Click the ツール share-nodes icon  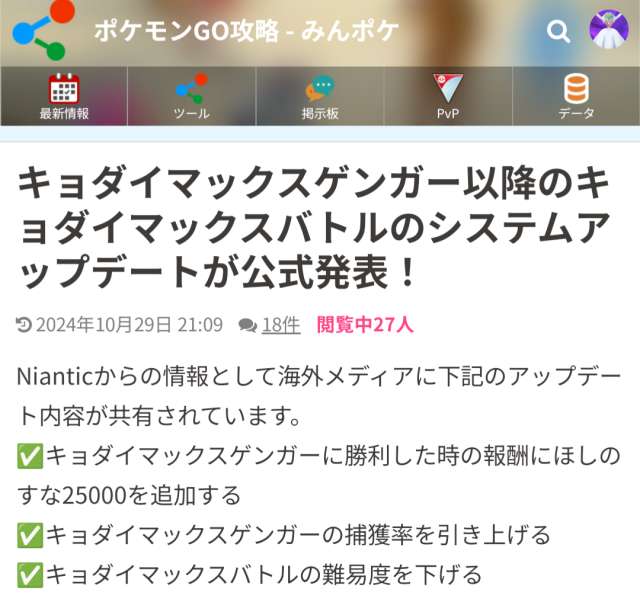(x=192, y=88)
